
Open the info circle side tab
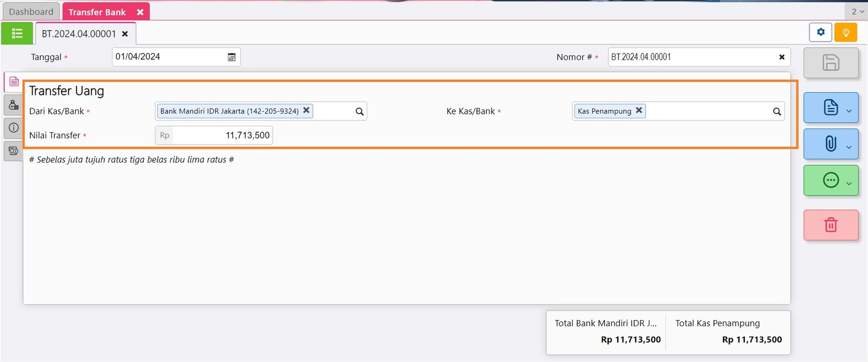click(x=14, y=128)
